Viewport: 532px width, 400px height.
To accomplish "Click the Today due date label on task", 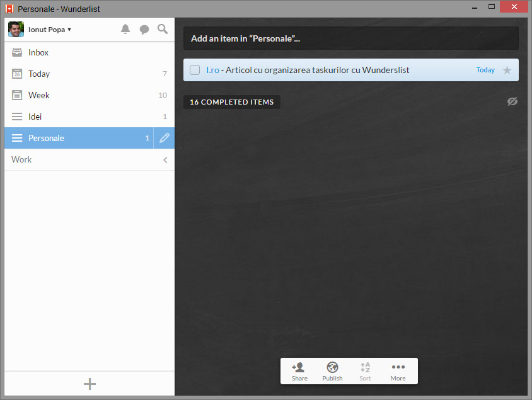I will (485, 70).
